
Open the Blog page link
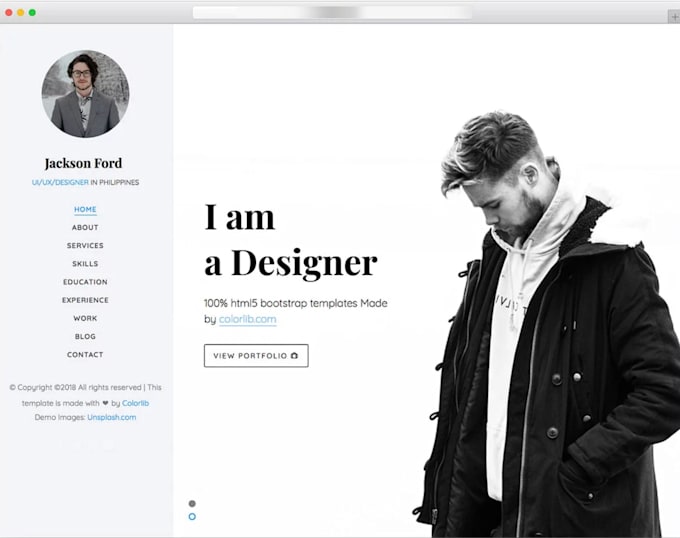[x=85, y=337]
